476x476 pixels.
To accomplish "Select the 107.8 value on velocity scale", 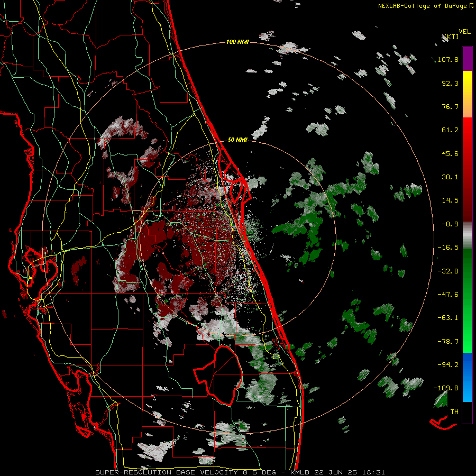I will point(448,59).
